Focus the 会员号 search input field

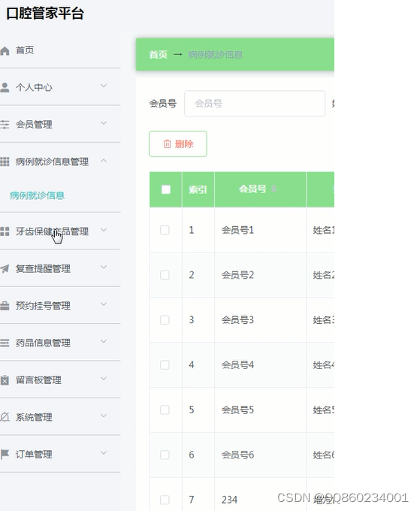click(x=255, y=104)
